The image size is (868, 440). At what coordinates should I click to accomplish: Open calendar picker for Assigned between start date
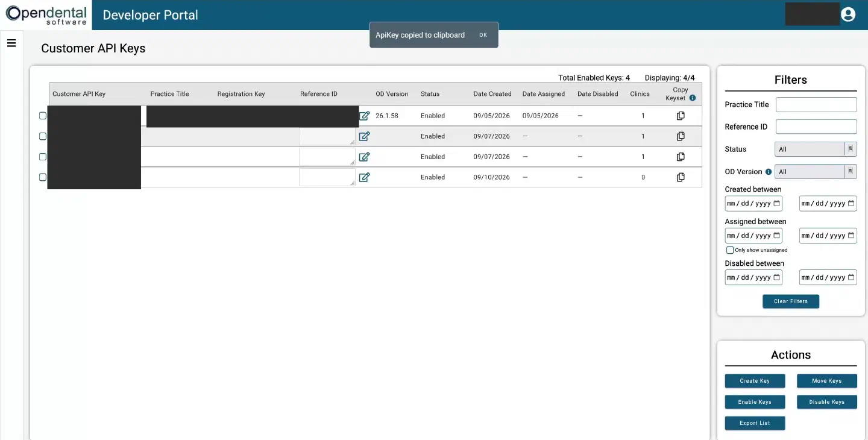(777, 236)
